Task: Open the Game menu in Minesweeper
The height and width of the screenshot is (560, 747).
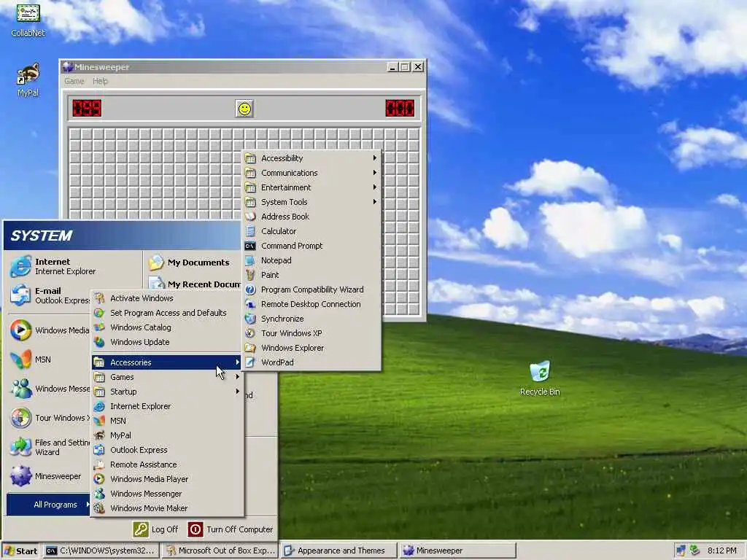Action: click(x=74, y=81)
